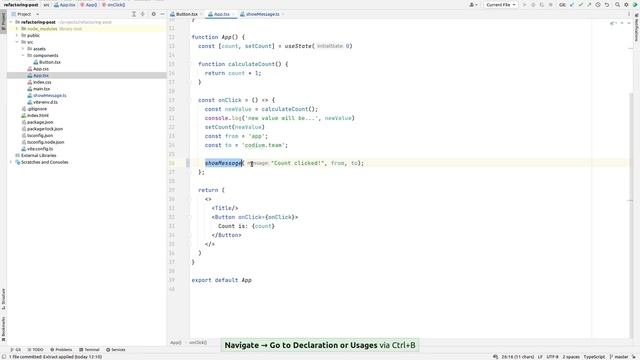Select package.json in project tree
Screen dimensions: 640x360
point(37,122)
